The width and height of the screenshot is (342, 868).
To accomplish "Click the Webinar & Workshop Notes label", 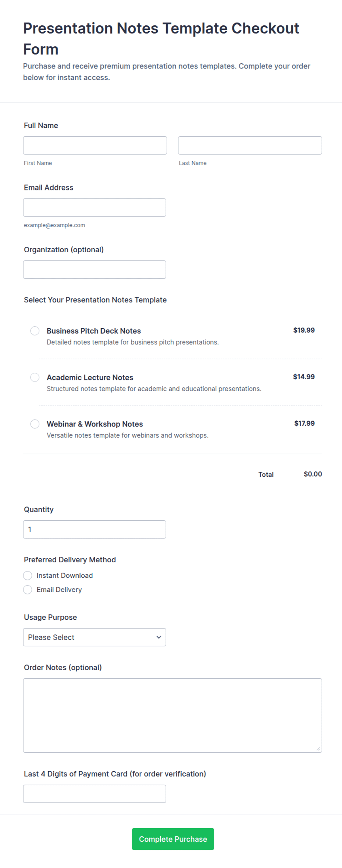I will click(95, 424).
